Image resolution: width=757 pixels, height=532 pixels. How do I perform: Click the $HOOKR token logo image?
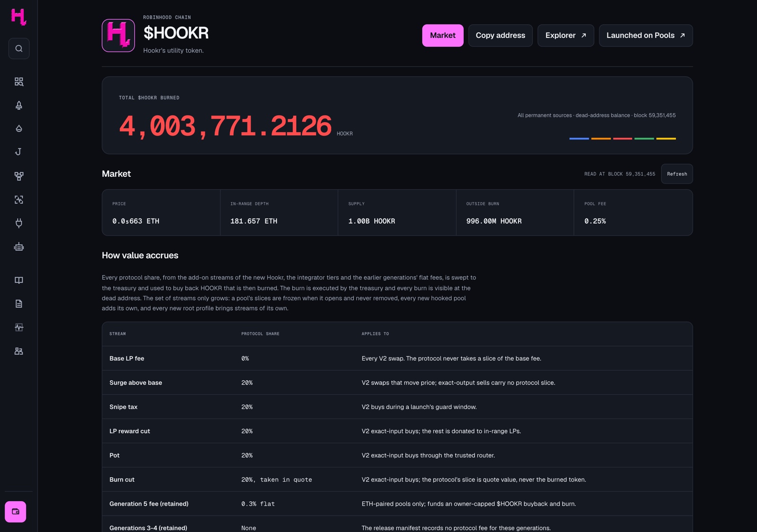pyautogui.click(x=118, y=35)
